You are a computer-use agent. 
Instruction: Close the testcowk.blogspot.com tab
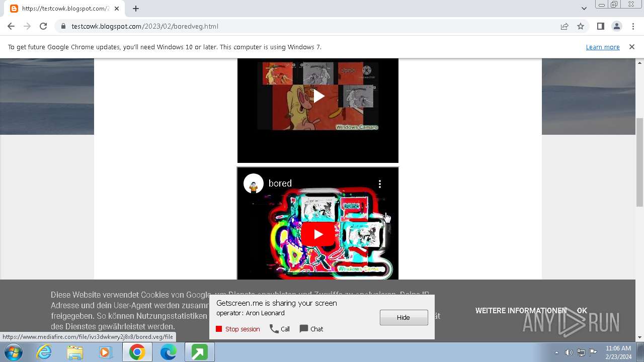point(117,9)
